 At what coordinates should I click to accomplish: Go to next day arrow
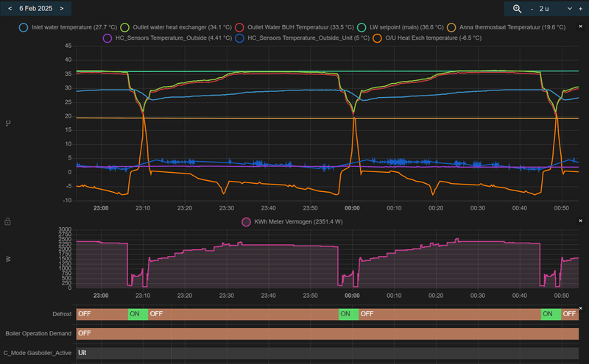(62, 8)
